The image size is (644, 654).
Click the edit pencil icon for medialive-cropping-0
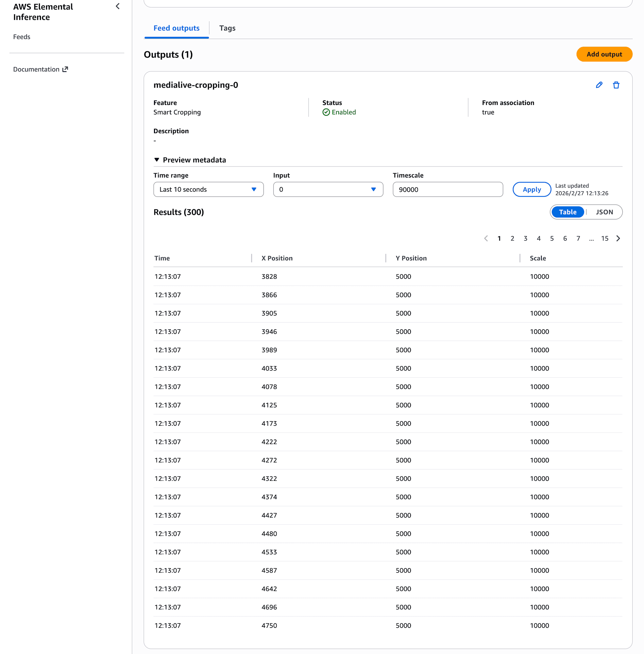(x=599, y=85)
